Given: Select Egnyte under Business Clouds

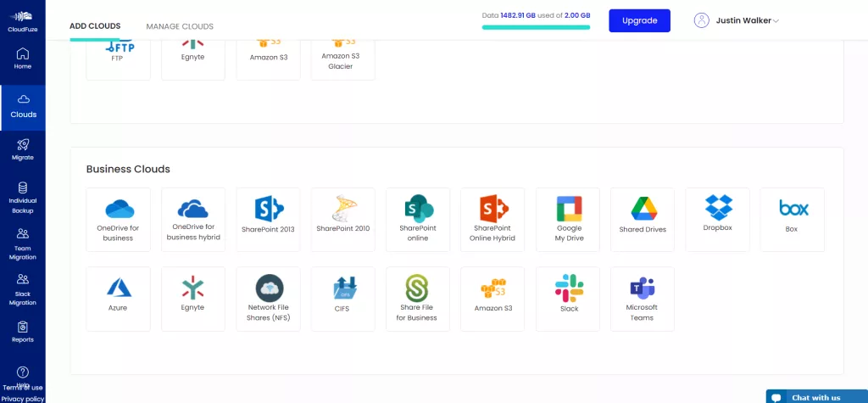Looking at the screenshot, I should (193, 299).
